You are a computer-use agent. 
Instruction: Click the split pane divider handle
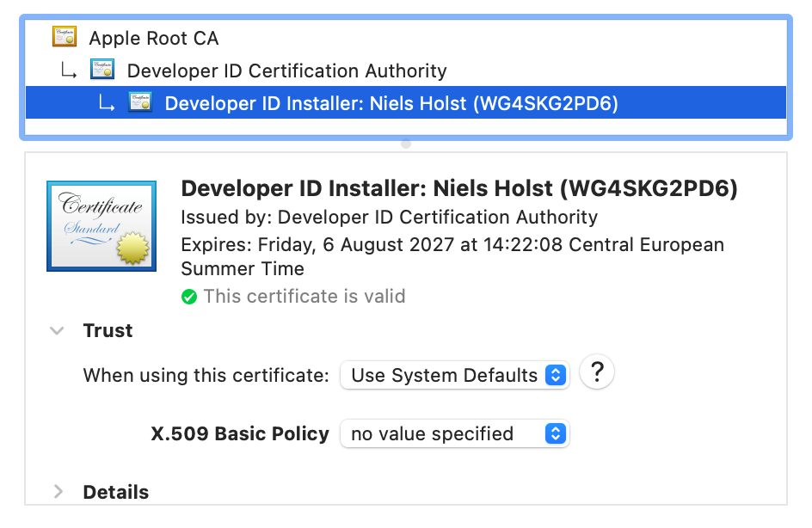pyautogui.click(x=406, y=144)
